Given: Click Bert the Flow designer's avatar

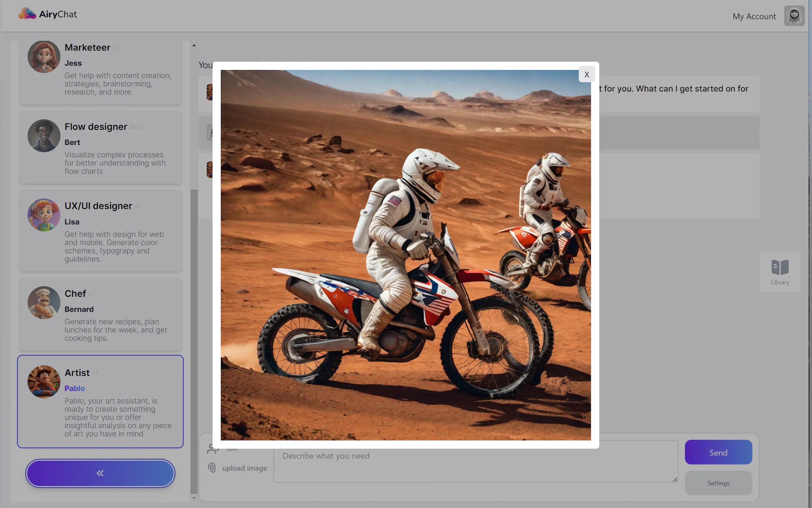Looking at the screenshot, I should pos(44,136).
